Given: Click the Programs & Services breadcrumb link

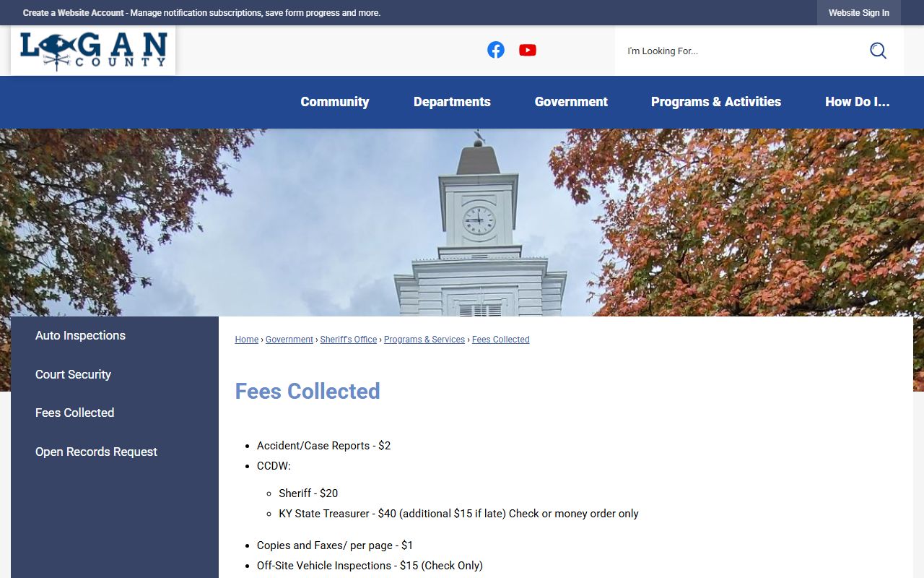Looking at the screenshot, I should (424, 340).
